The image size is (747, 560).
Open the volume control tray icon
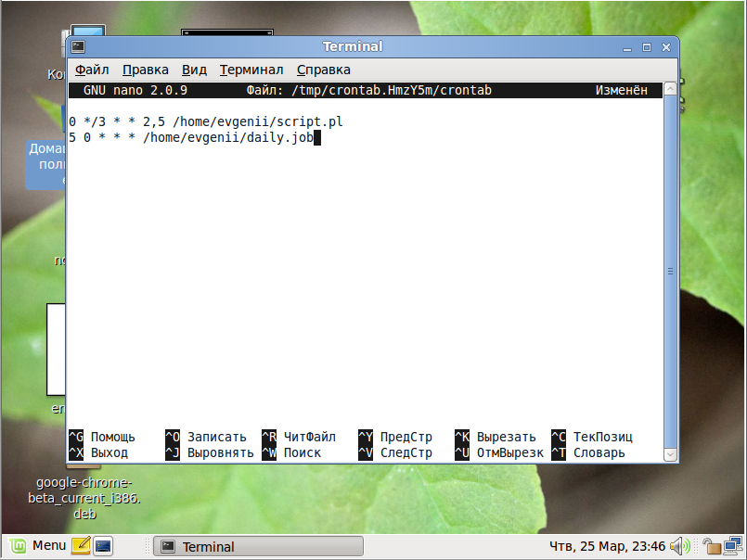[x=680, y=546]
